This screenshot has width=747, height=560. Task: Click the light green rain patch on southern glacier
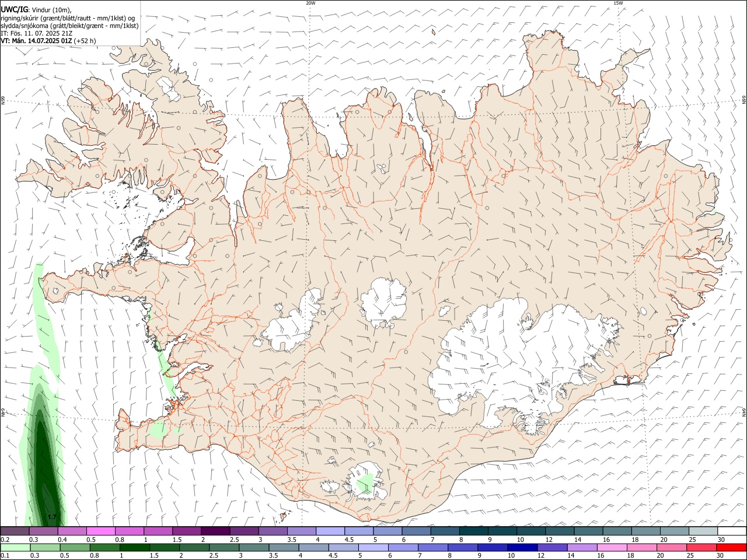click(365, 484)
